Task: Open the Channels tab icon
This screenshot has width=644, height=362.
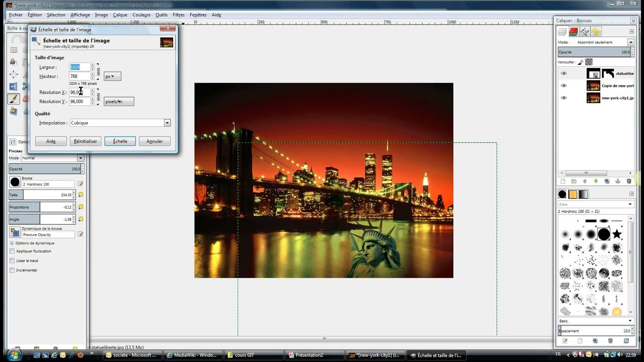Action: click(x=574, y=32)
